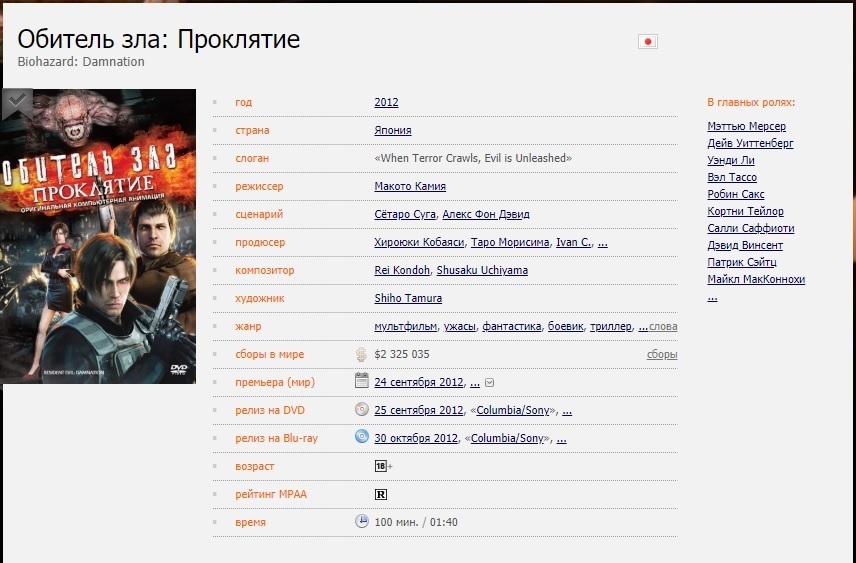Open the 'сборы' box office link
The width and height of the screenshot is (856, 563).
point(662,355)
